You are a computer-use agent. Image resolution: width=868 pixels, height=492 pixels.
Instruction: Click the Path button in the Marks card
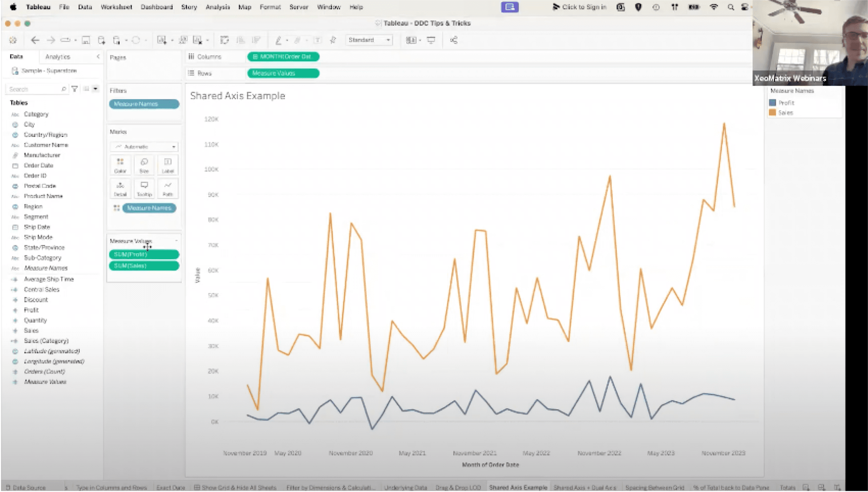168,188
